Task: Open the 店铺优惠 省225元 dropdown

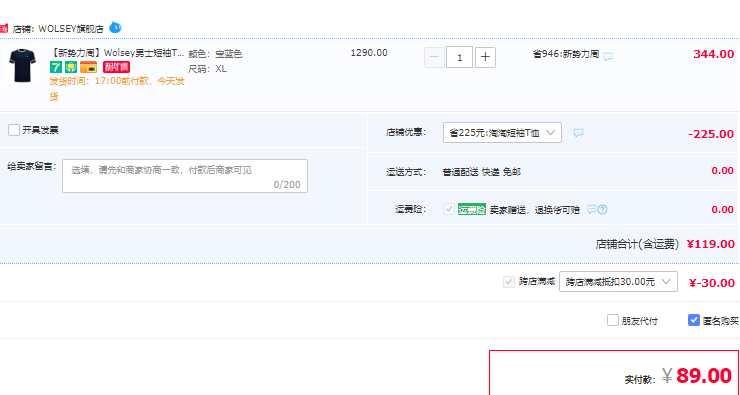Action: coord(502,133)
